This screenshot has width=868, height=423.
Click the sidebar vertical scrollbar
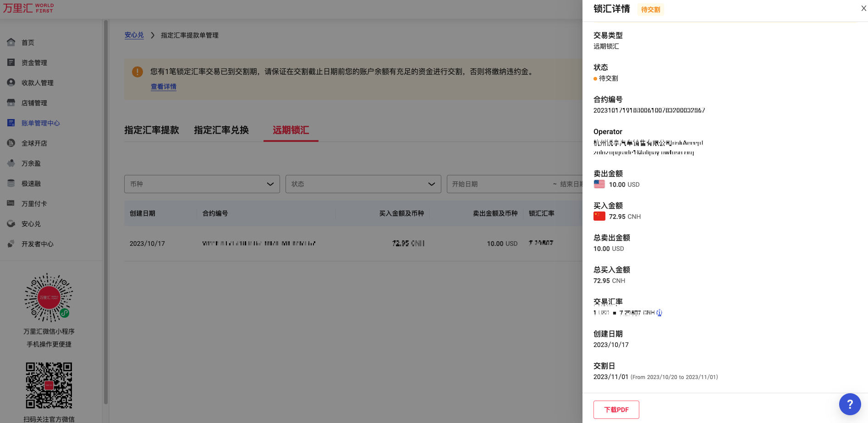click(x=106, y=211)
